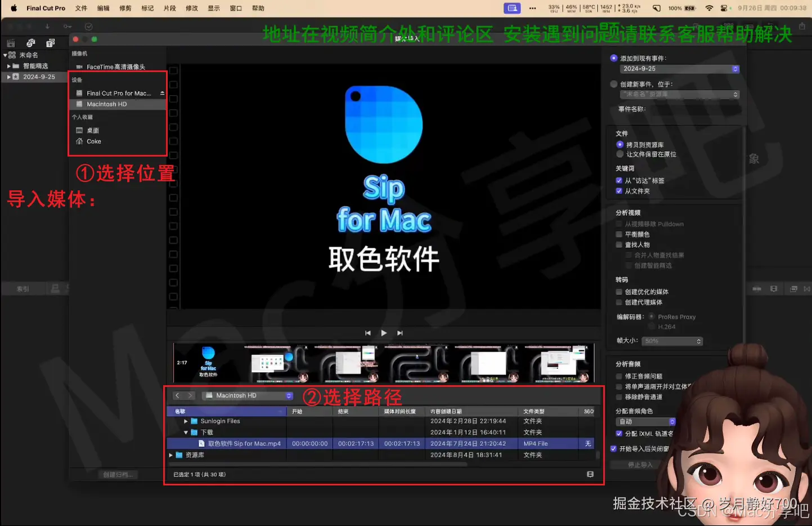The width and height of the screenshot is (812, 526).
Task: Select 'Final Cut Pro for Mac' device
Action: (x=113, y=93)
